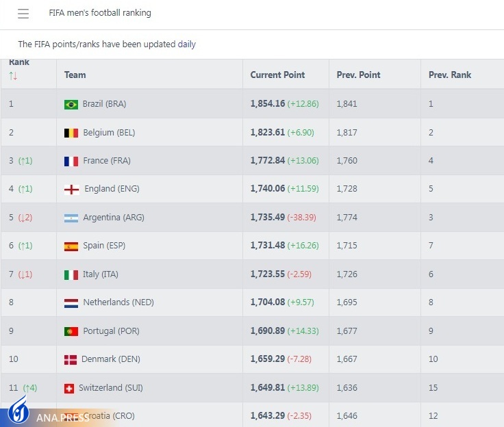
Task: Select the Portugal (POR) team name
Action: click(x=112, y=331)
